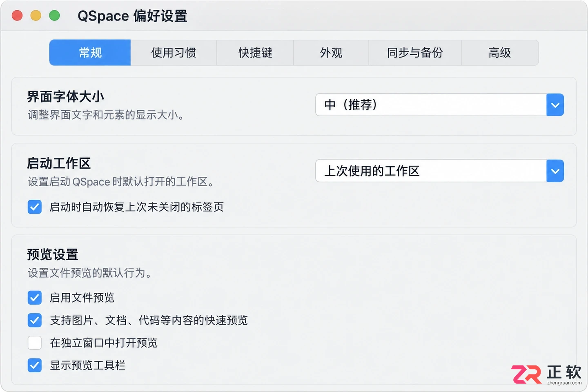Click the description 设置文件预览的默认行为。
This screenshot has height=392, width=588.
(x=90, y=273)
